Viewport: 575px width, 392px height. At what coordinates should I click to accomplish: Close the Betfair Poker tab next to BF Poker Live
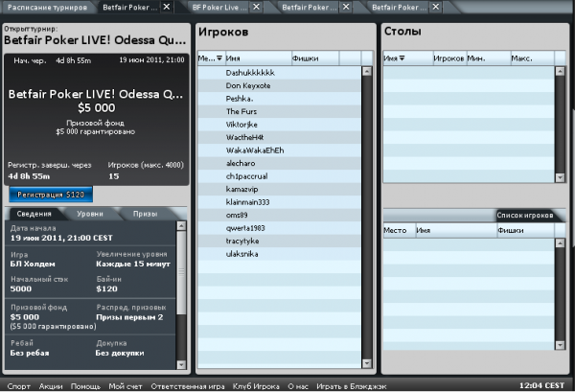click(346, 7)
